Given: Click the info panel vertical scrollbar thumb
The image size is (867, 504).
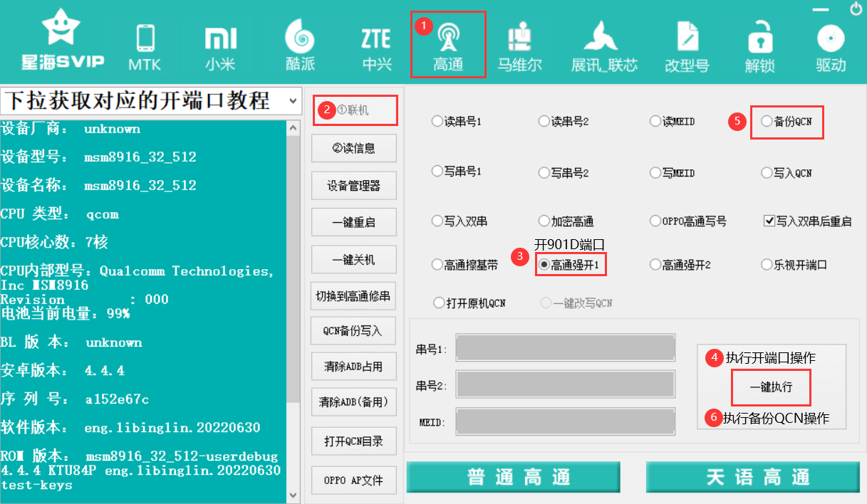Looking at the screenshot, I should pos(294,269).
